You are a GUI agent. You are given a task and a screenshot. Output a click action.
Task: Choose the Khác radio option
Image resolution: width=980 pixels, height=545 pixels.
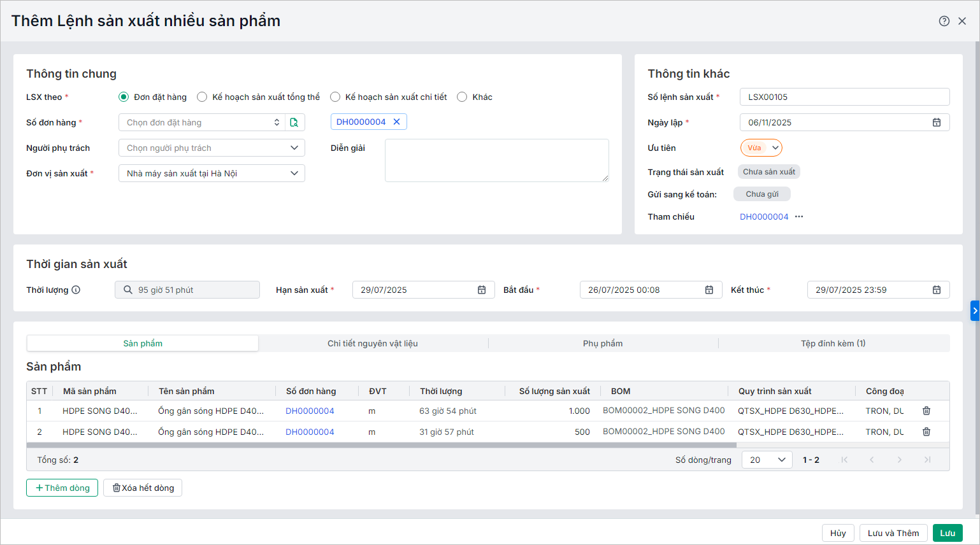coord(462,97)
